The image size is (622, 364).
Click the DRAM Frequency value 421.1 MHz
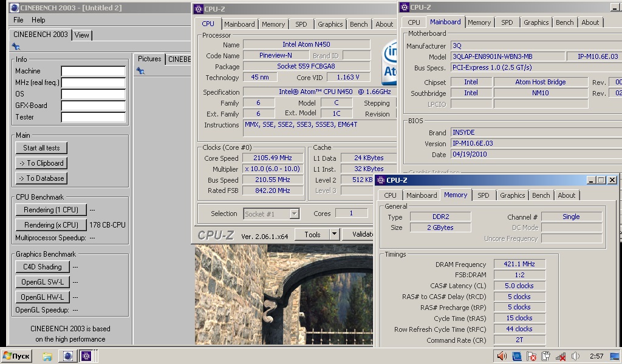[x=519, y=264]
